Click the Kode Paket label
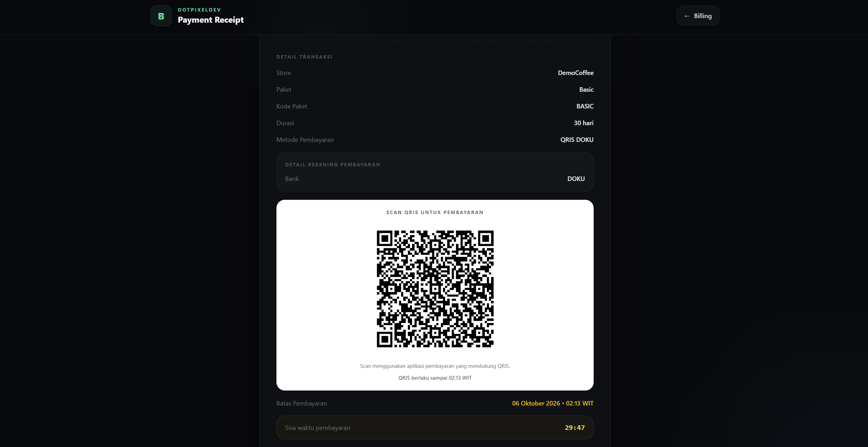868x447 pixels. (292, 106)
